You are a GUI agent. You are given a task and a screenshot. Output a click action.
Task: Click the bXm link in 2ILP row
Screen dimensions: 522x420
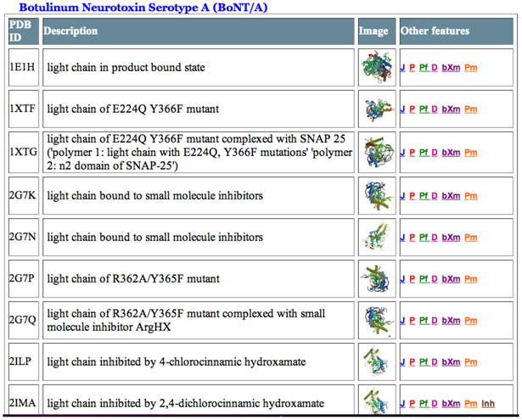[452, 362]
